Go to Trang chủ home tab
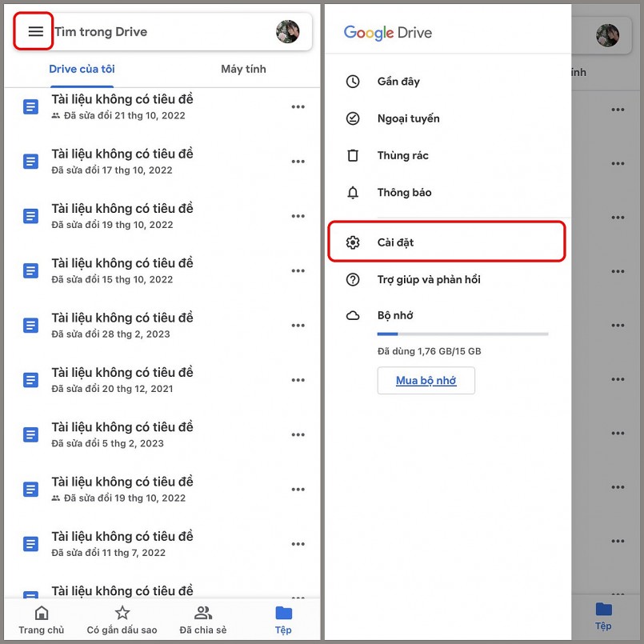This screenshot has height=644, width=644. [x=42, y=620]
